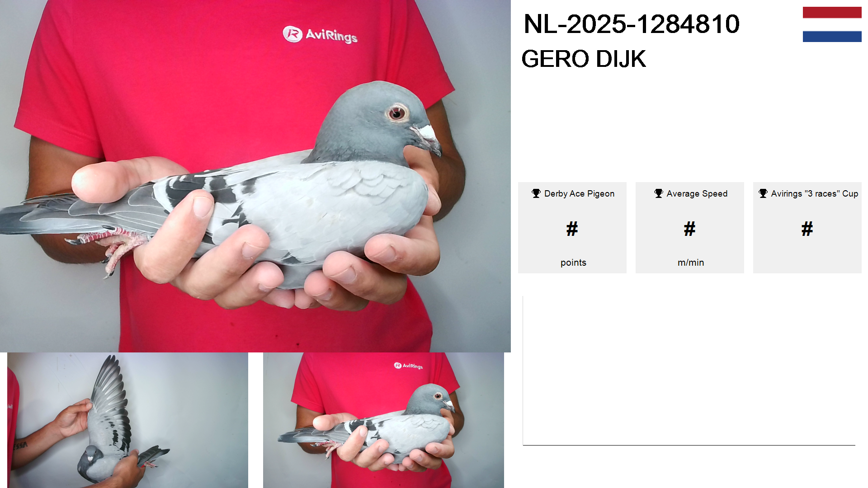Screen dimensions: 868x488
Task: Open the spread wing thumbnail photo
Action: pyautogui.click(x=127, y=420)
